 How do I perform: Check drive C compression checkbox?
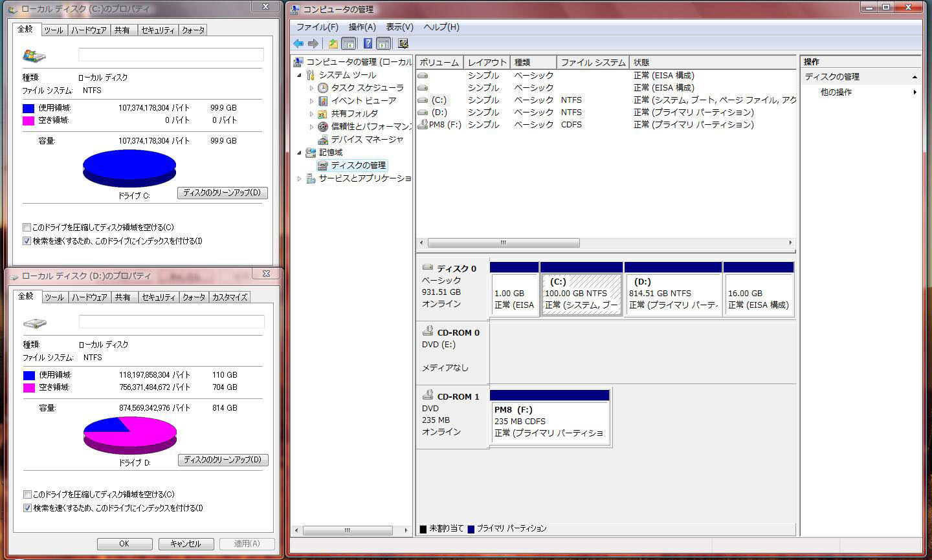[27, 228]
